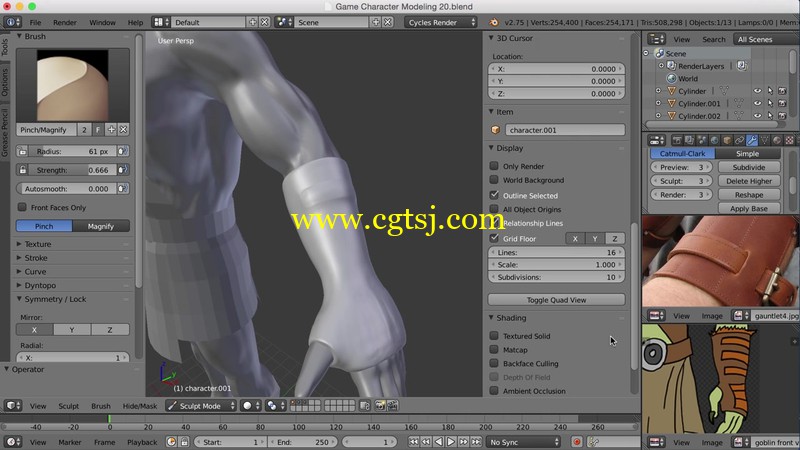Image resolution: width=800 pixels, height=450 pixels.
Task: Toggle unified radius lock icon
Action: tap(22, 152)
